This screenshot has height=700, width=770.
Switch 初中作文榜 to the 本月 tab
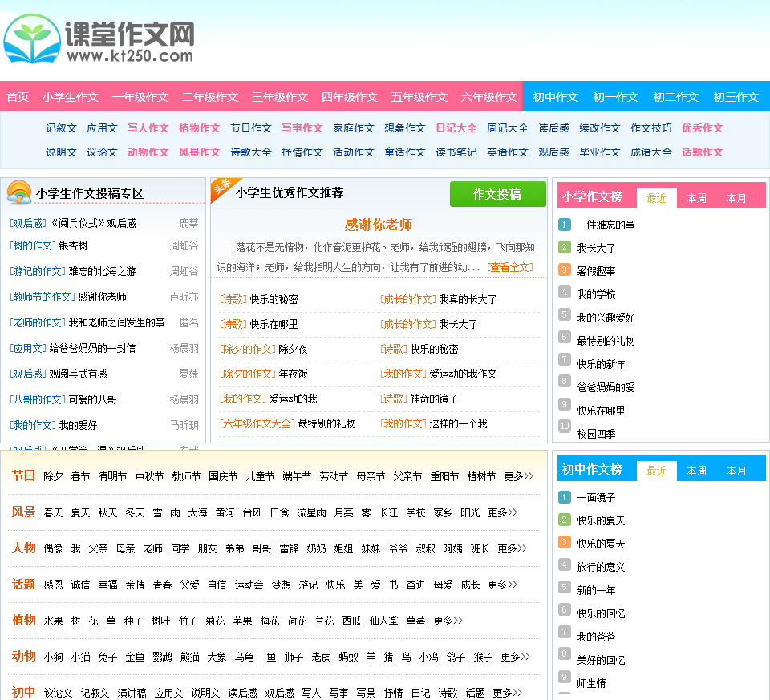pyautogui.click(x=736, y=471)
